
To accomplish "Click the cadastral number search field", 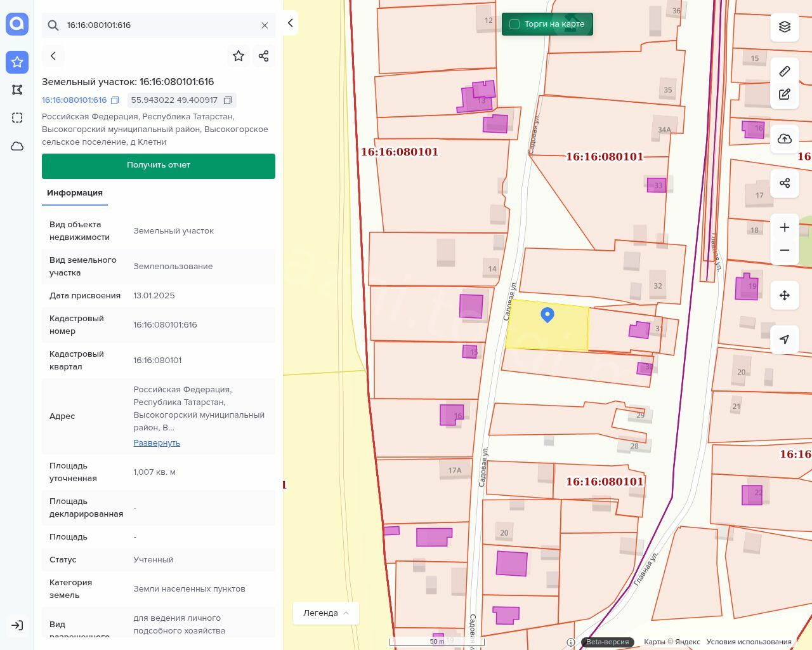I will click(159, 25).
